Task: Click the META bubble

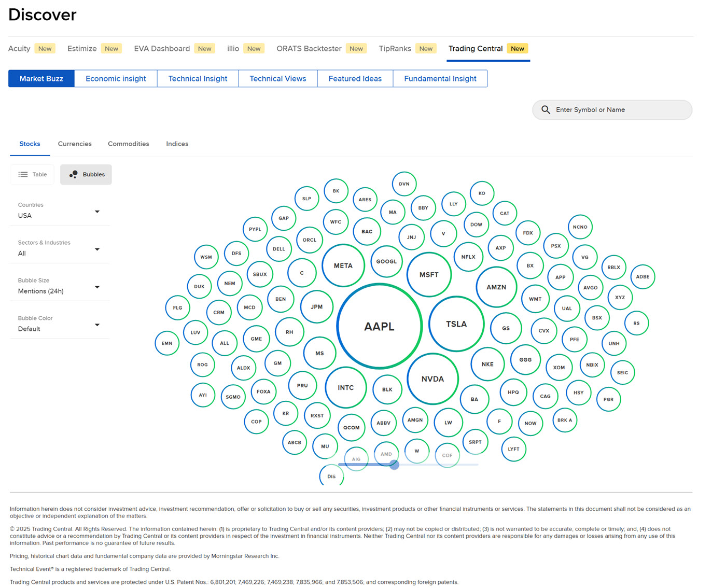Action: pos(343,265)
